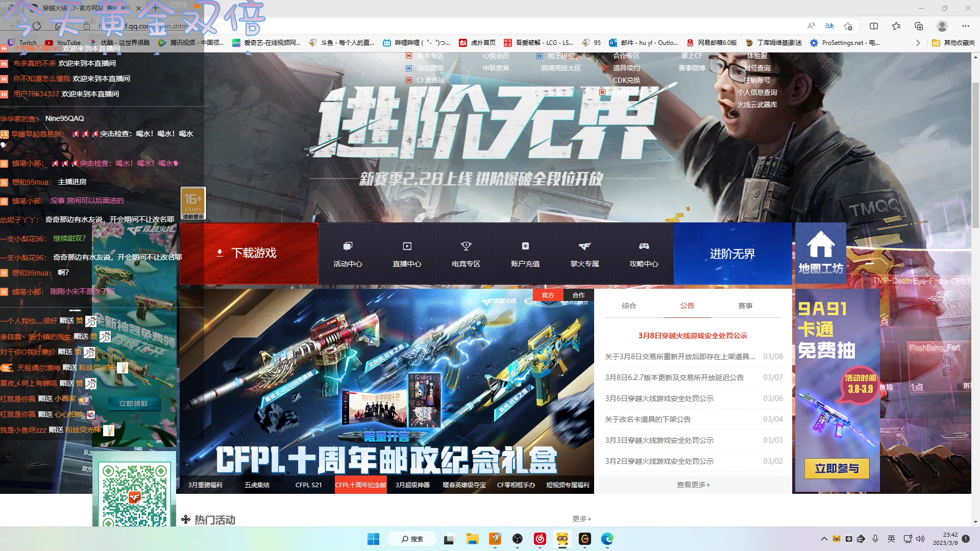
Task: Open 3月8日6.2.7版本更新 announcement
Action: [x=674, y=378]
